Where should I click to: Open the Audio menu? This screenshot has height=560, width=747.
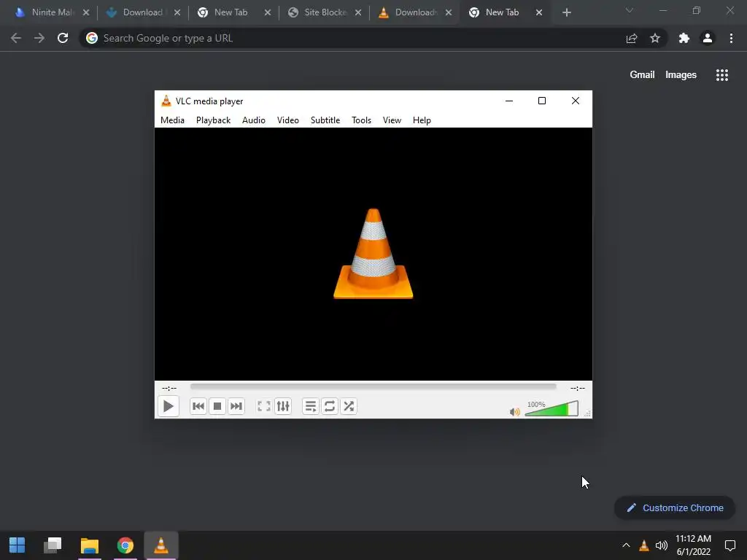(x=253, y=120)
